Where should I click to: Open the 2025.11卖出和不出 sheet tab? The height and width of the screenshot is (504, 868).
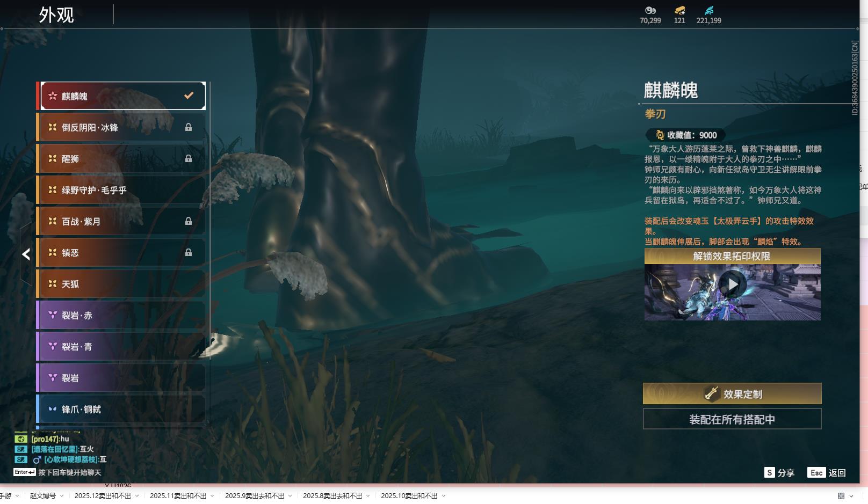pyautogui.click(x=178, y=496)
